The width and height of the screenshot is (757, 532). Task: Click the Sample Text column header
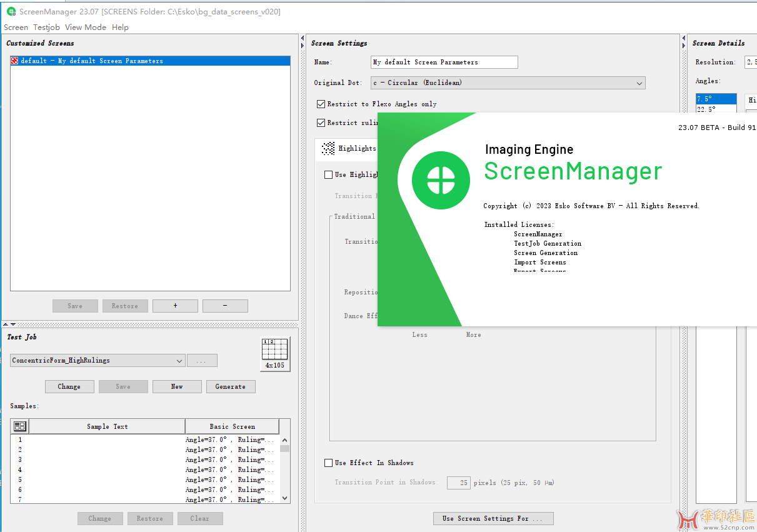[x=108, y=426]
